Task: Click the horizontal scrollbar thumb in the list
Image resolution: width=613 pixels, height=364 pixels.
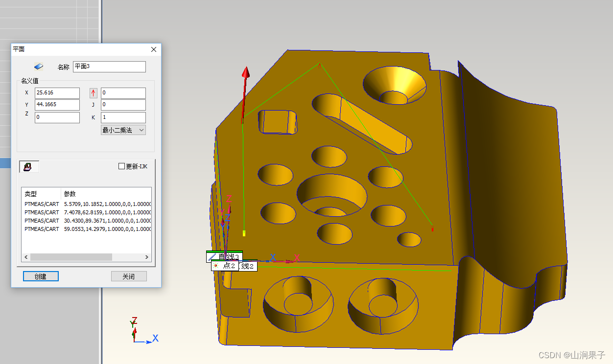Action: pyautogui.click(x=71, y=257)
